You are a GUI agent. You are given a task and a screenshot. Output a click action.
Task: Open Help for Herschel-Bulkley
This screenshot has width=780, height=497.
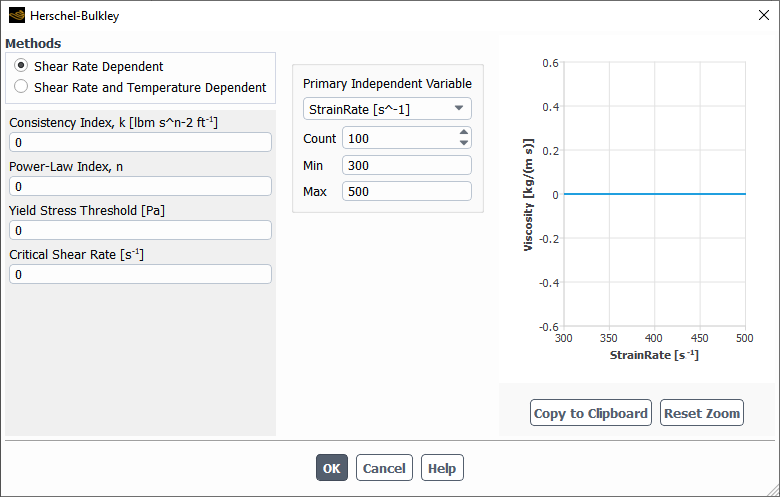[x=442, y=468]
